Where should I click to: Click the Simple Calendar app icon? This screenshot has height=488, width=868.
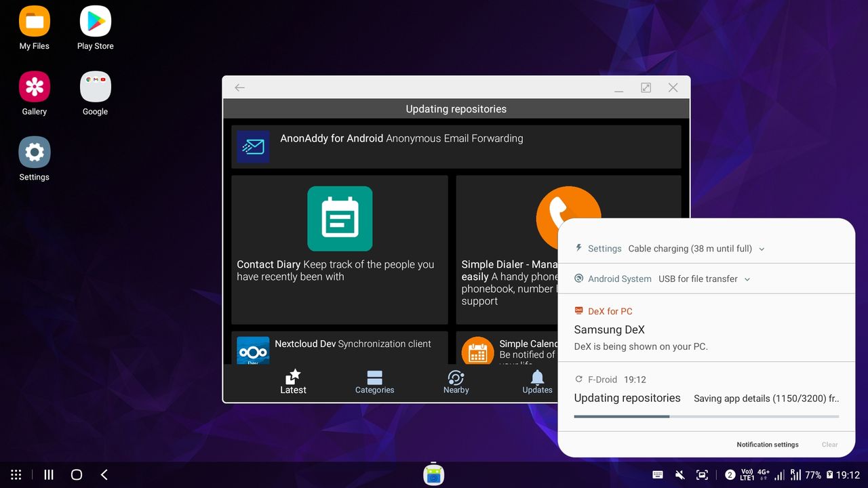[478, 350]
